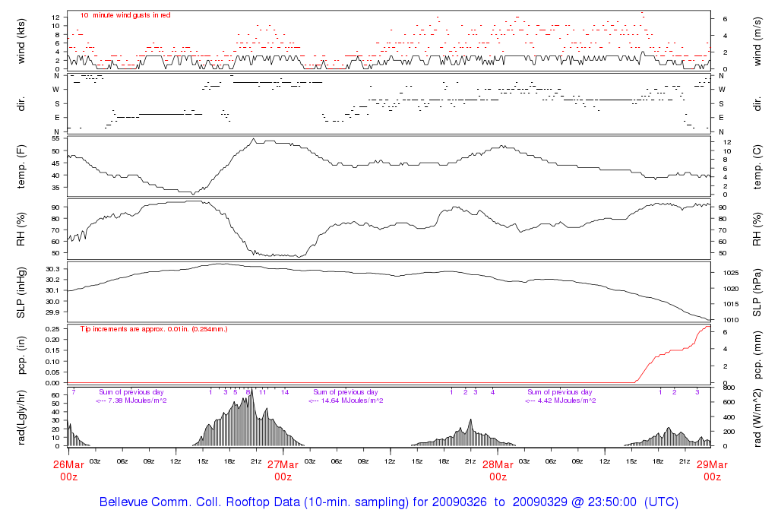Click the '10 minute wind gusts in red' note

click(x=125, y=15)
